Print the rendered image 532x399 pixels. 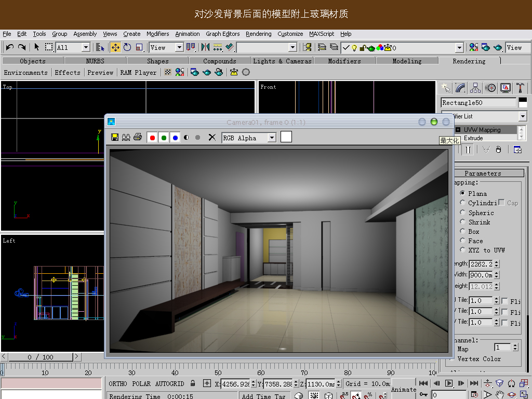click(137, 137)
